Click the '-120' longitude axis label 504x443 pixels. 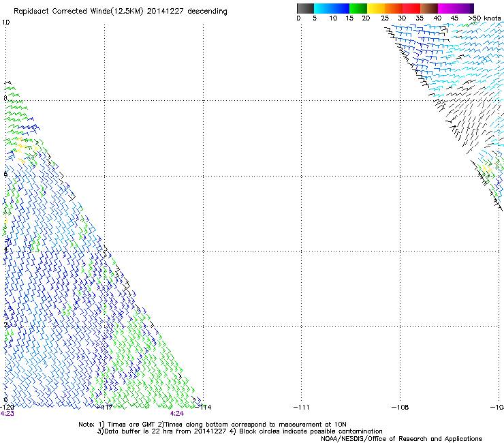7,408
